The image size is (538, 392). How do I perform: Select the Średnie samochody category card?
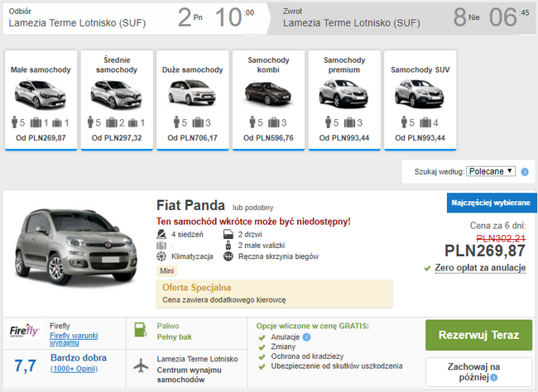[117, 100]
